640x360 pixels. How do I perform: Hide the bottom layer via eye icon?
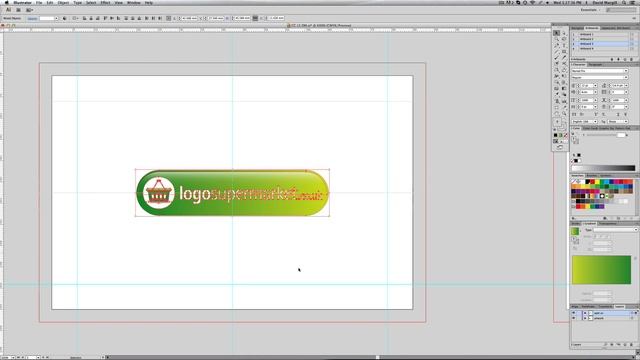click(x=573, y=318)
